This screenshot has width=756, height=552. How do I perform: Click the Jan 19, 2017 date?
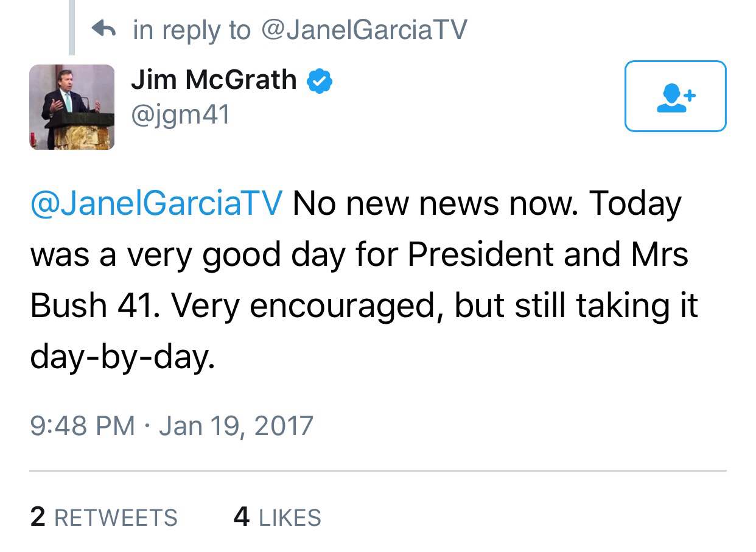(236, 425)
